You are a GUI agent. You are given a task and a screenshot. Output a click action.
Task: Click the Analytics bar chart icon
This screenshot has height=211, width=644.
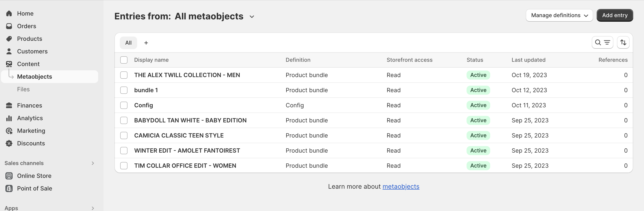tap(9, 118)
